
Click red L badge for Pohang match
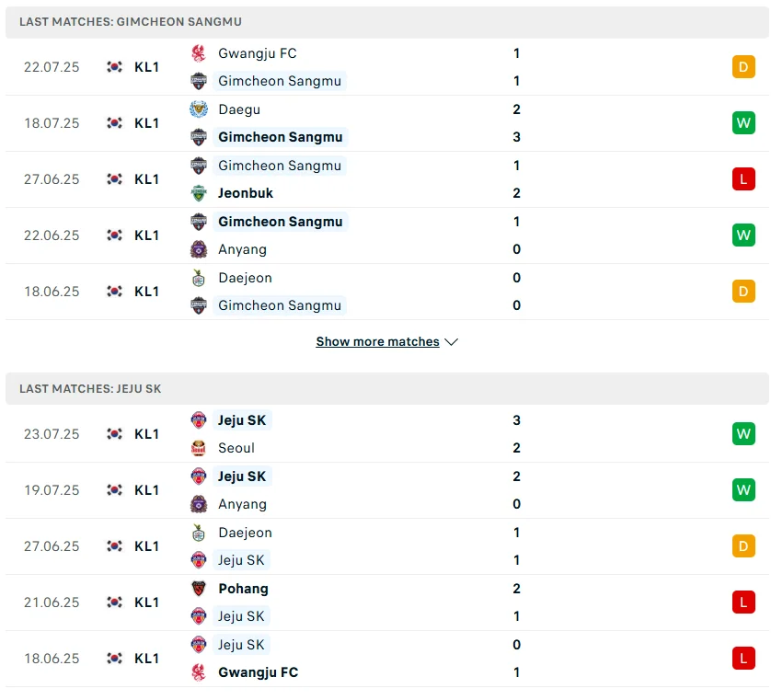tap(743, 602)
